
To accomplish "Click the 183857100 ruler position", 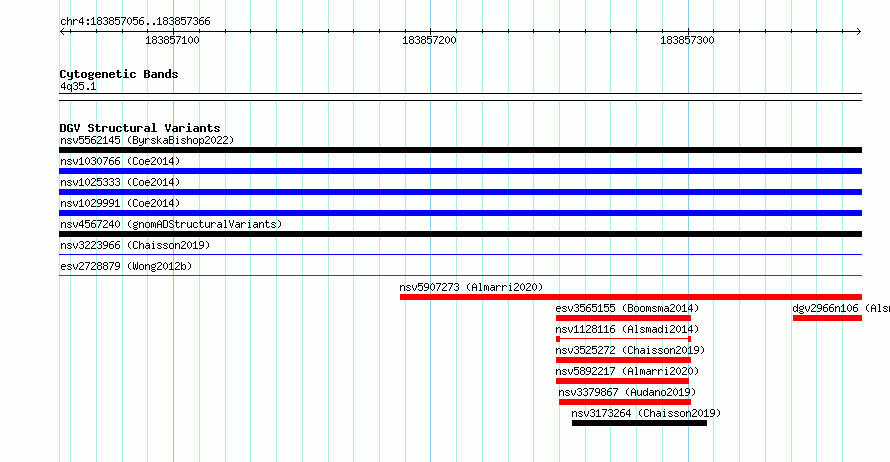I will coord(172,40).
